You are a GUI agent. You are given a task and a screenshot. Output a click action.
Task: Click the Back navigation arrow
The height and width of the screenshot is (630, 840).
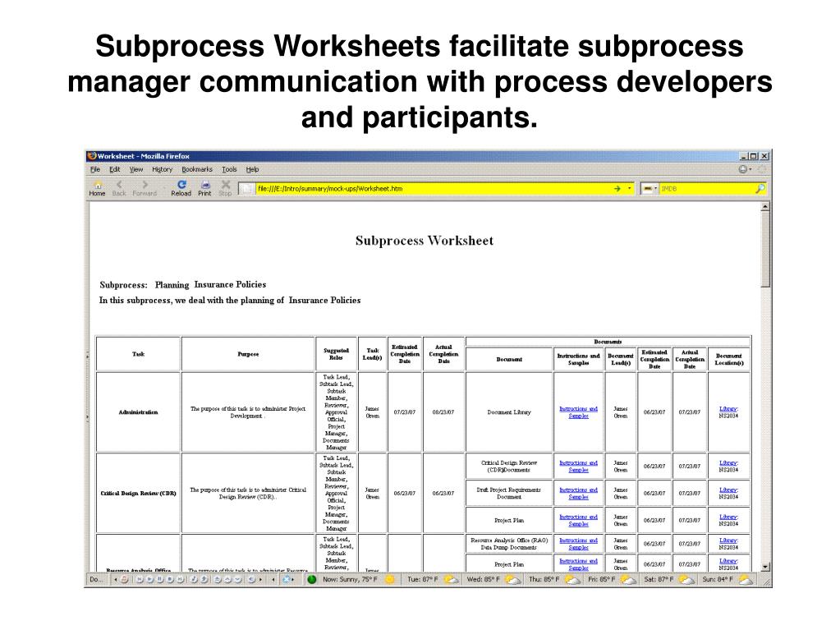coord(119,188)
